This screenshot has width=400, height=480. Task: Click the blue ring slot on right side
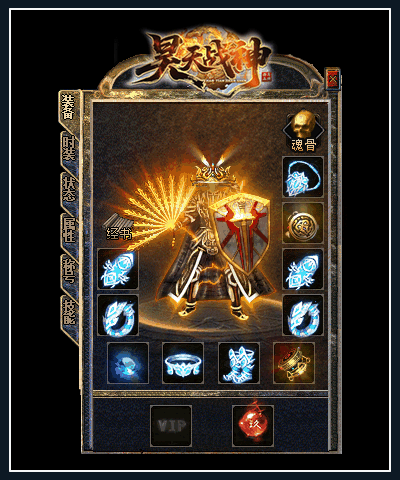pyautogui.click(x=303, y=315)
